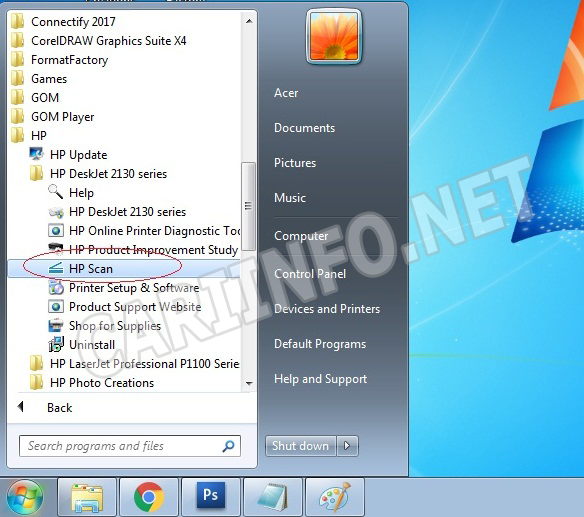
Task: Open Documents from the Start menu
Action: (304, 128)
